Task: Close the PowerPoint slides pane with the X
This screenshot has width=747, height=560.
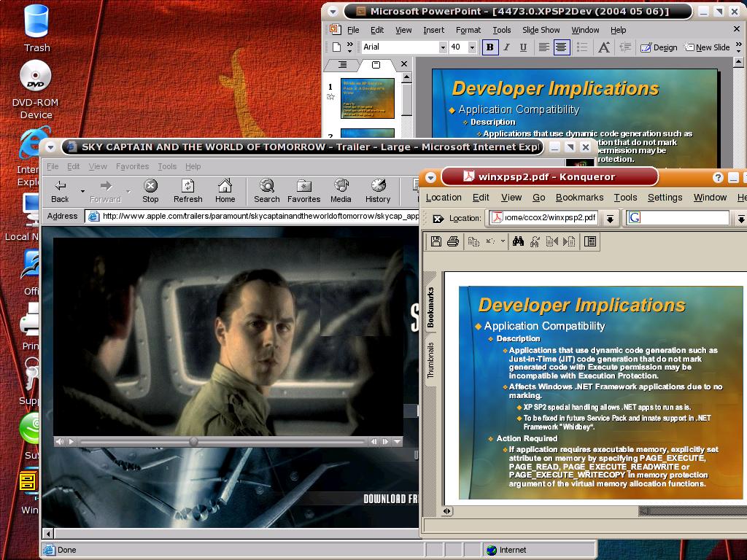Action: point(404,64)
